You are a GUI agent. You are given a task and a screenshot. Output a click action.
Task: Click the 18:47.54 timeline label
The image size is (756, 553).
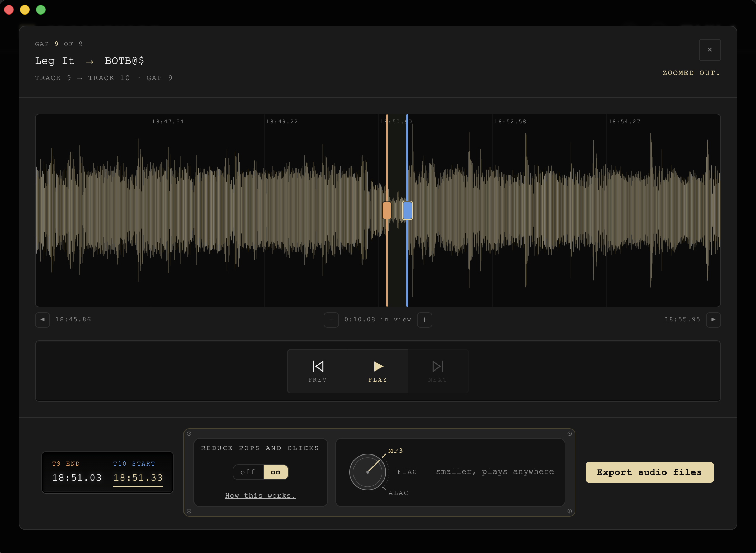click(168, 122)
